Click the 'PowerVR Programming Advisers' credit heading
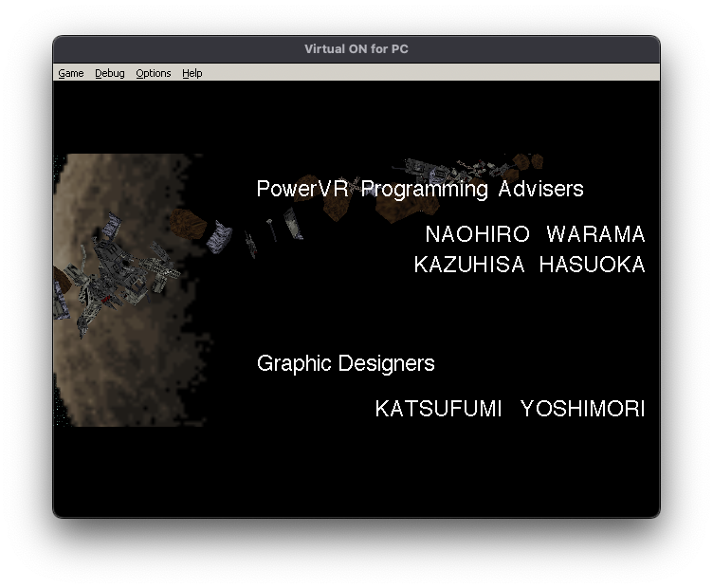This screenshot has width=713, height=588. (x=420, y=189)
